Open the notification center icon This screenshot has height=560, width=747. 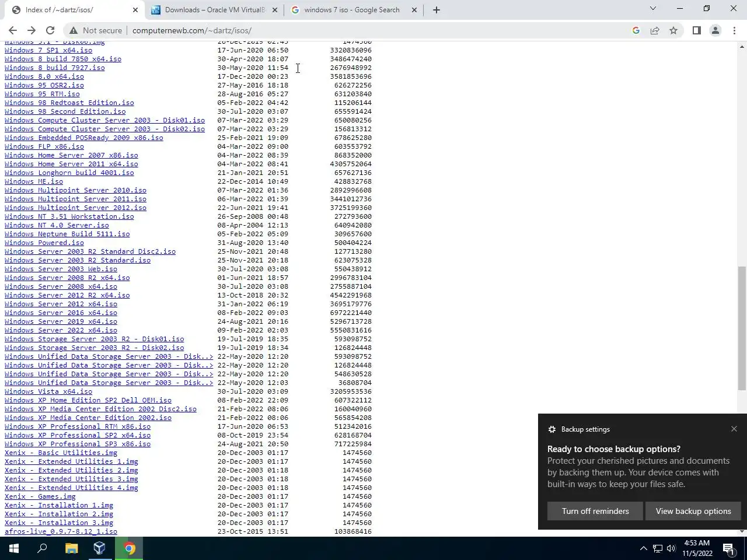[x=728, y=548]
